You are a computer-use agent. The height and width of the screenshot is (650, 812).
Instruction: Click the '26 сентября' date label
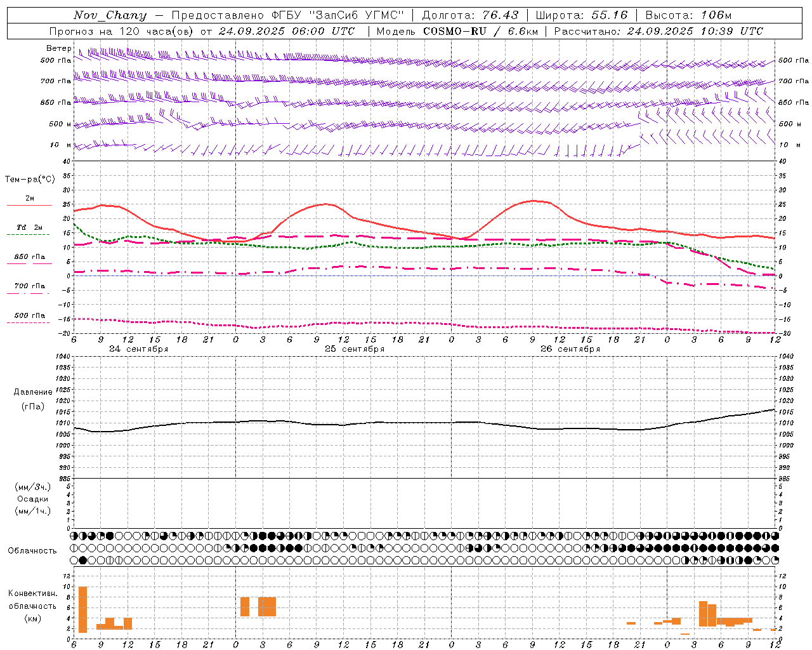(x=570, y=349)
